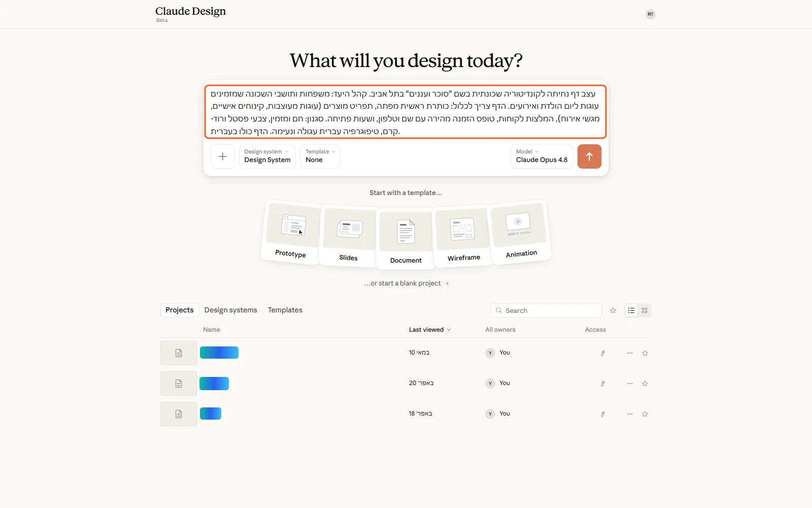Open the Document template card

405,238
